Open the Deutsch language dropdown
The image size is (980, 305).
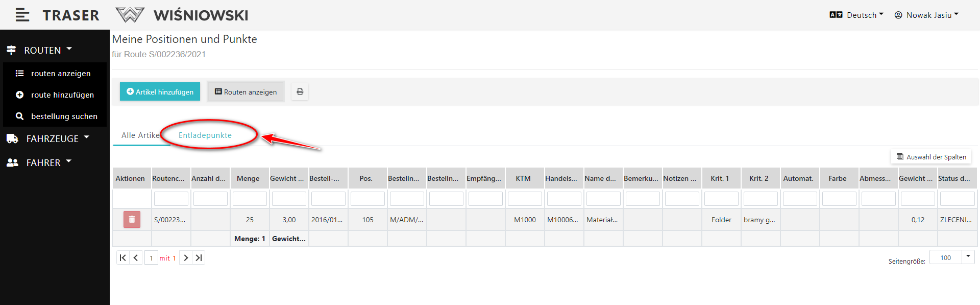(856, 15)
